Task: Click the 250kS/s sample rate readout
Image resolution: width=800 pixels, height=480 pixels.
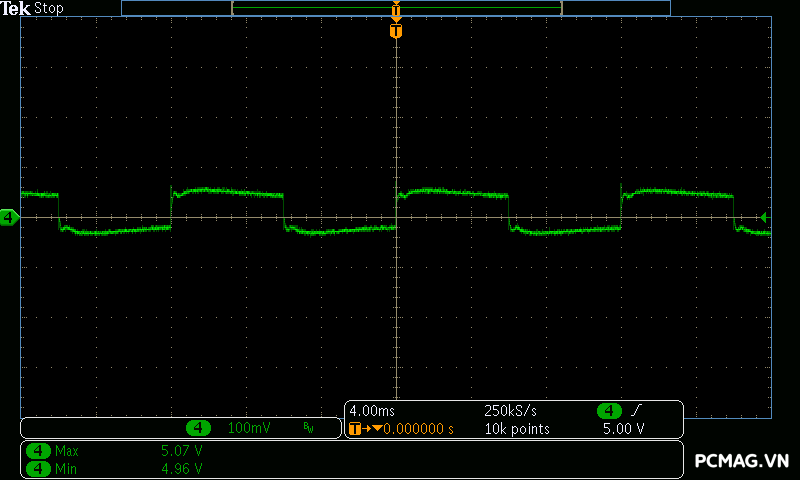Action: click(x=510, y=411)
